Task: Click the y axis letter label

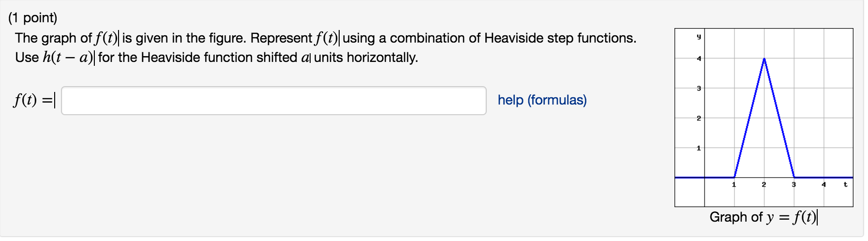Action: (699, 36)
